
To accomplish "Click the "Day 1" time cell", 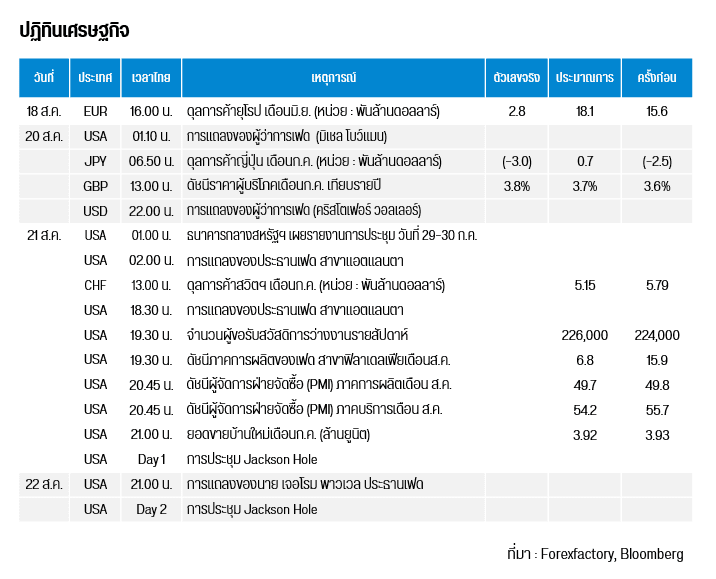I will (x=151, y=459).
